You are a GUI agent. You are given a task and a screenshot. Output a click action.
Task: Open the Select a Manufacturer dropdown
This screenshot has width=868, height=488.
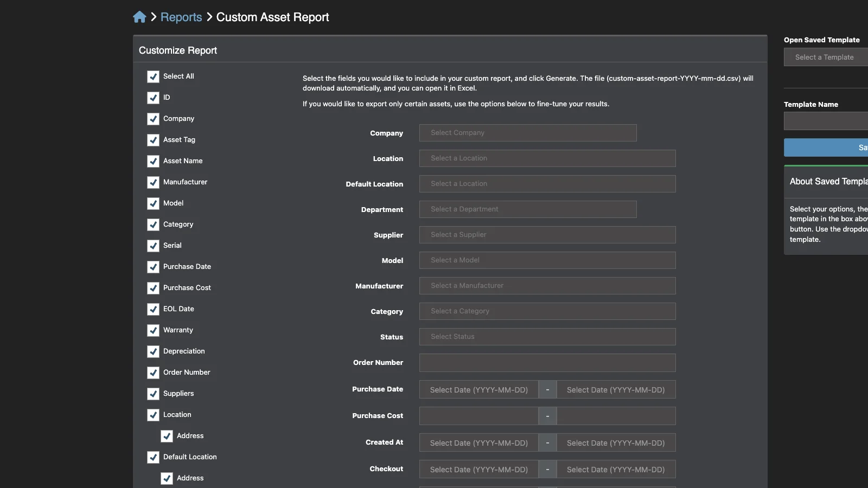[547, 286]
